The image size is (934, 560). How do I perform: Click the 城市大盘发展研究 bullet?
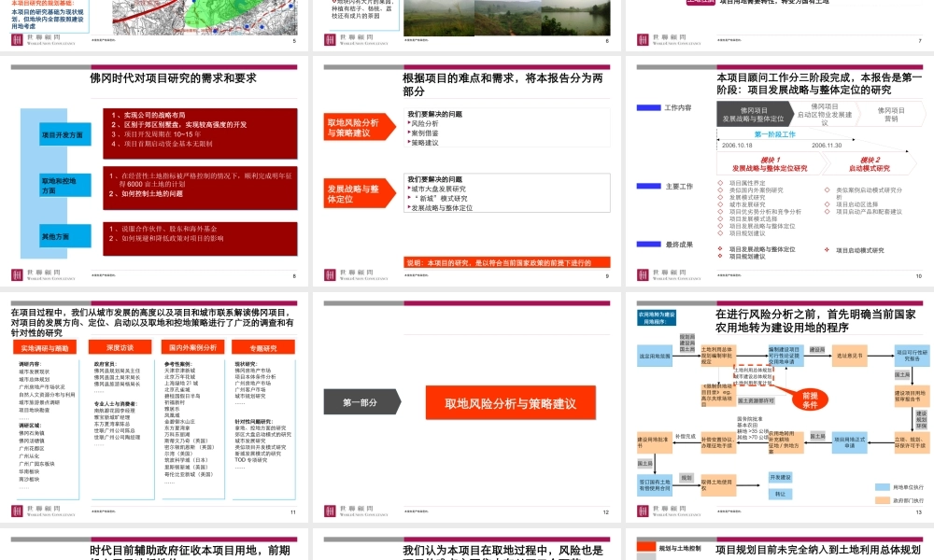coord(437,189)
